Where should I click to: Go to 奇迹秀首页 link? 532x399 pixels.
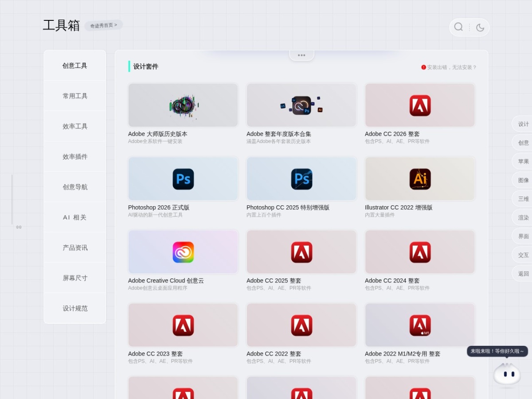(104, 25)
